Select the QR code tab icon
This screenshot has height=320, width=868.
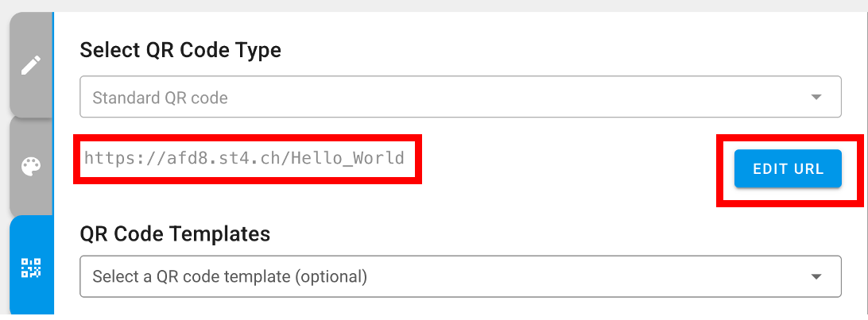[x=30, y=268]
